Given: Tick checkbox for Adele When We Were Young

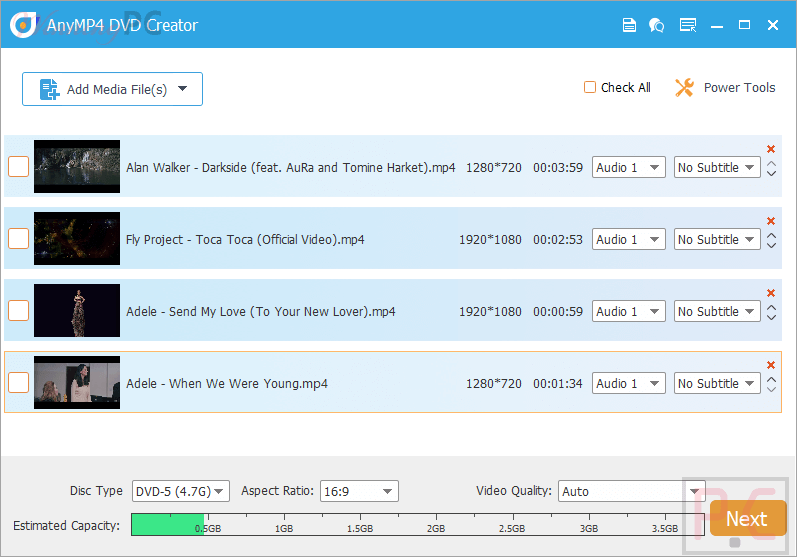Looking at the screenshot, I should click(x=18, y=383).
